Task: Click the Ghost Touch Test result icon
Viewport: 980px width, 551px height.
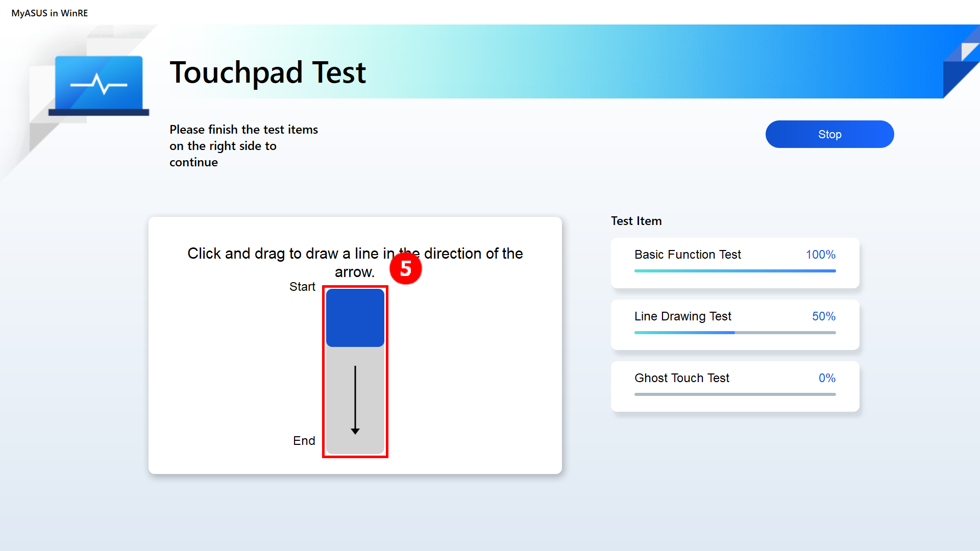Action: 827,377
